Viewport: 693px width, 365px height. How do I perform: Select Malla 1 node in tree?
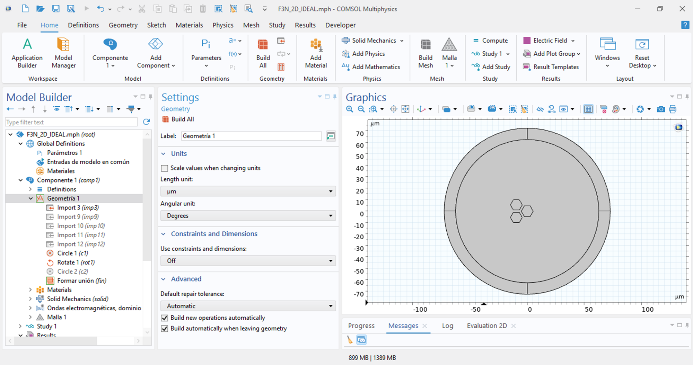click(x=57, y=317)
